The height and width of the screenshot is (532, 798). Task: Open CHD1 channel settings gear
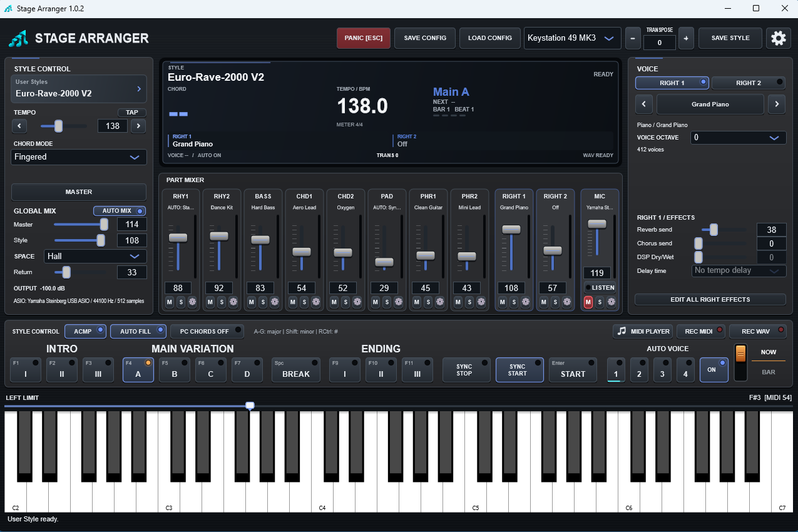(x=316, y=302)
